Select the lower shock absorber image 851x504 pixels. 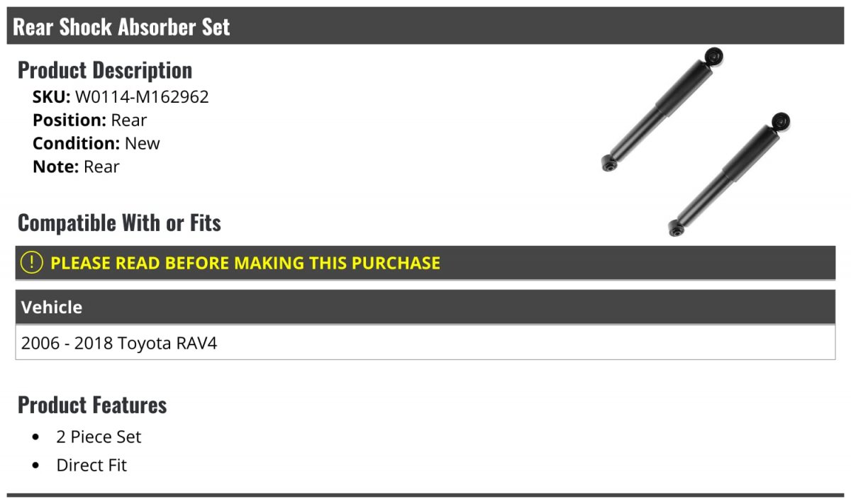(730, 174)
